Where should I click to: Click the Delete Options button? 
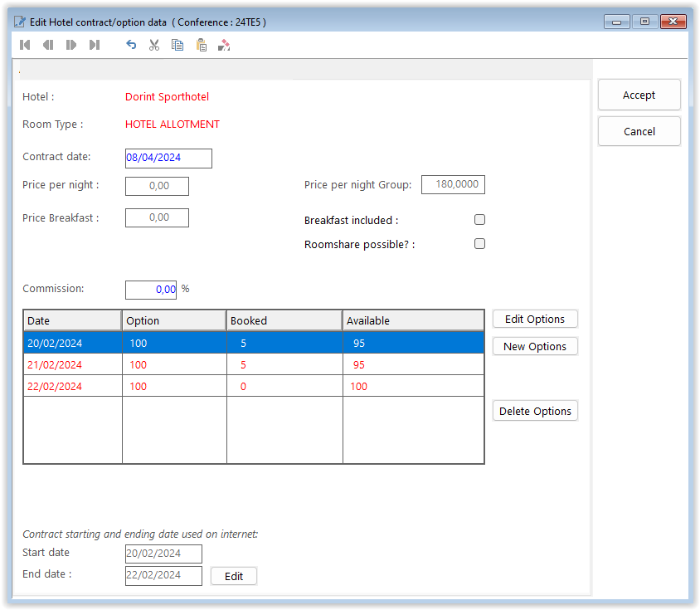coord(535,412)
